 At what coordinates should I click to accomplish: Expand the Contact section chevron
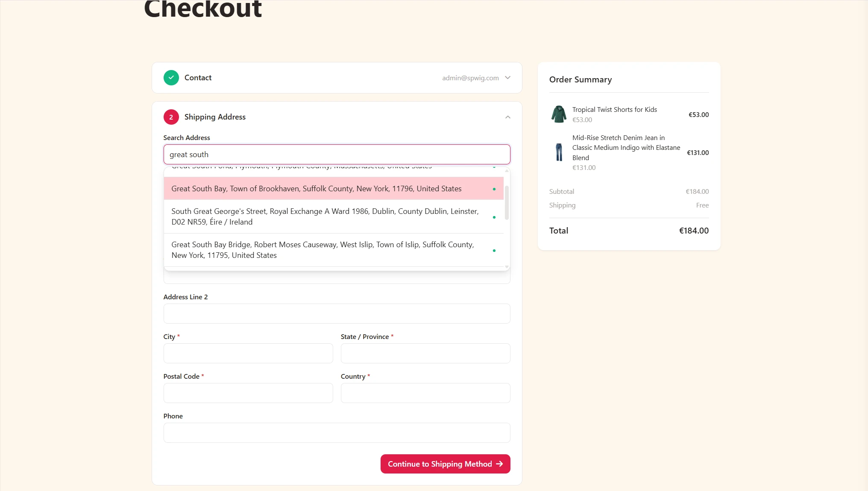click(x=507, y=78)
